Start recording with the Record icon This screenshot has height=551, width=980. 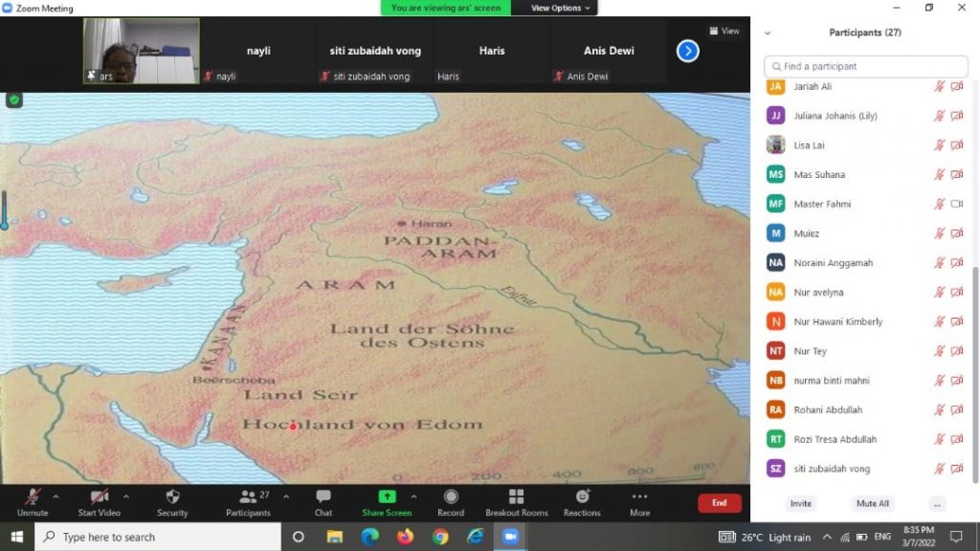451,497
